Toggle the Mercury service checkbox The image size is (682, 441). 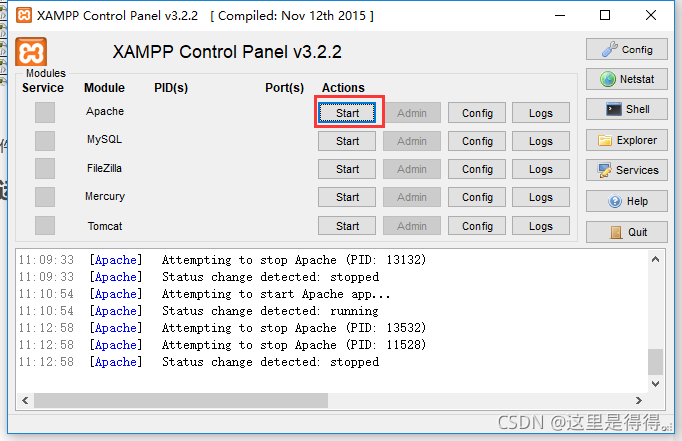(x=45, y=197)
